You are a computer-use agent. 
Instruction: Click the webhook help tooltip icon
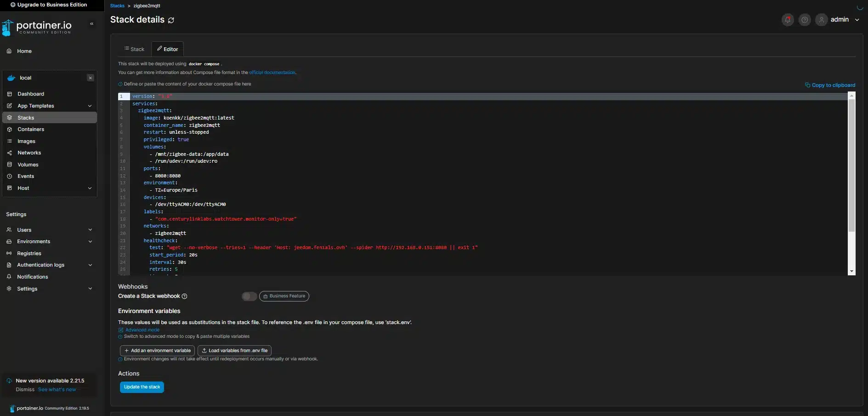coord(184,296)
